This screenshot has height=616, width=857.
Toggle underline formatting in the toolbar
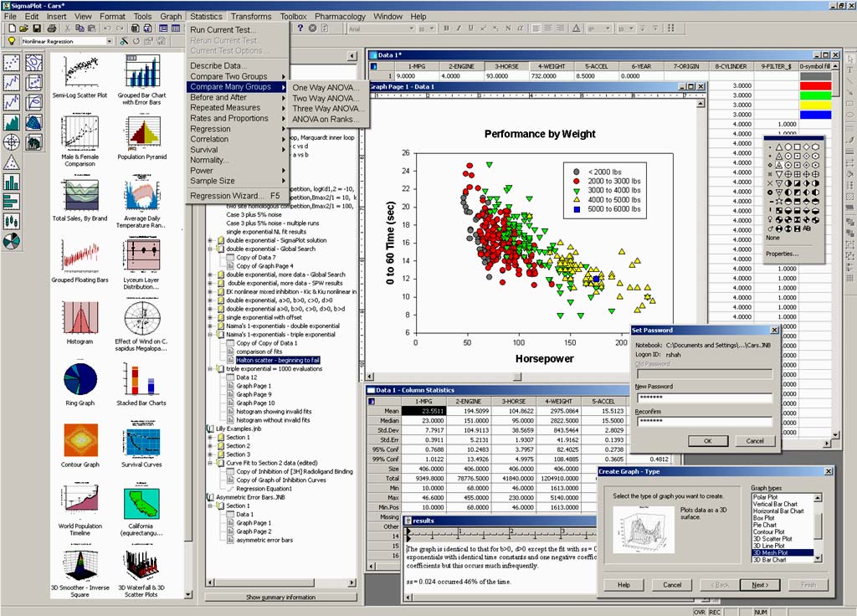(470, 28)
